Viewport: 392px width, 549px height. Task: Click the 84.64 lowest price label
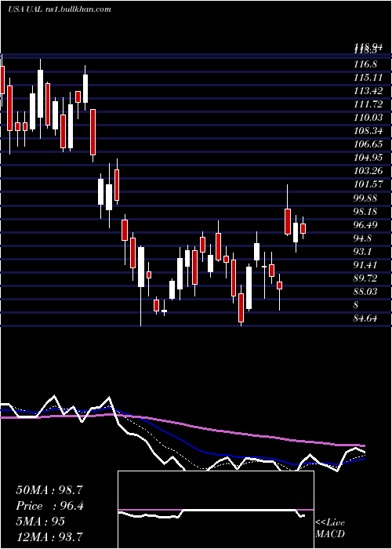pos(366,319)
